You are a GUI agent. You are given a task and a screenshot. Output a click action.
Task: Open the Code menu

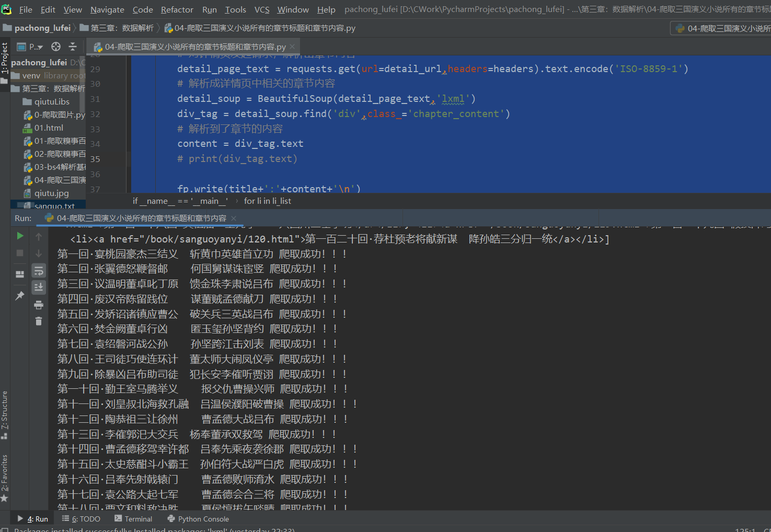(143, 9)
